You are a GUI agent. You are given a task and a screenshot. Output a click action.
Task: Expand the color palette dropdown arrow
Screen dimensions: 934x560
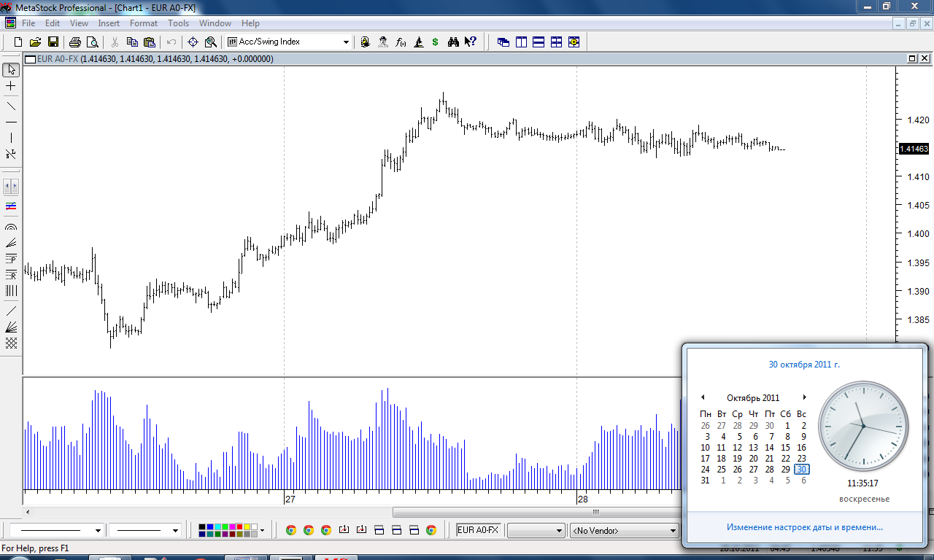[x=262, y=530]
